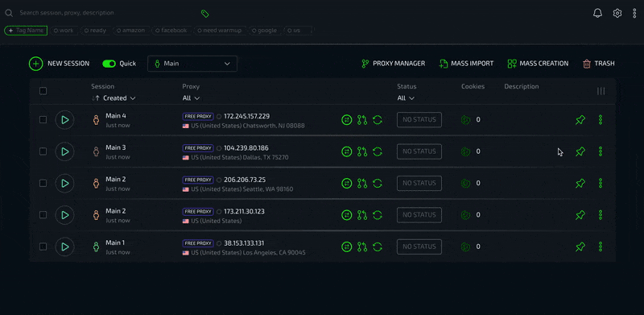Open NO STATUS selector for 173.211.30.123 row
This screenshot has height=315, width=644.
[419, 214]
